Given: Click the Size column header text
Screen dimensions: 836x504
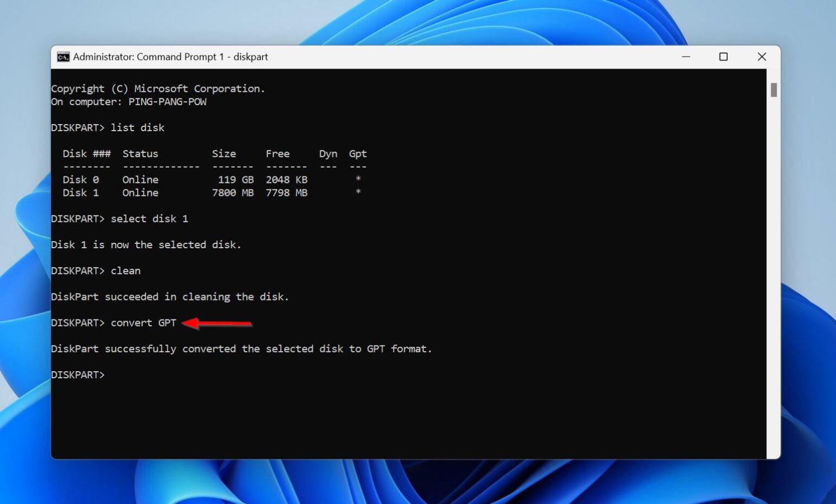Looking at the screenshot, I should click(x=224, y=153).
